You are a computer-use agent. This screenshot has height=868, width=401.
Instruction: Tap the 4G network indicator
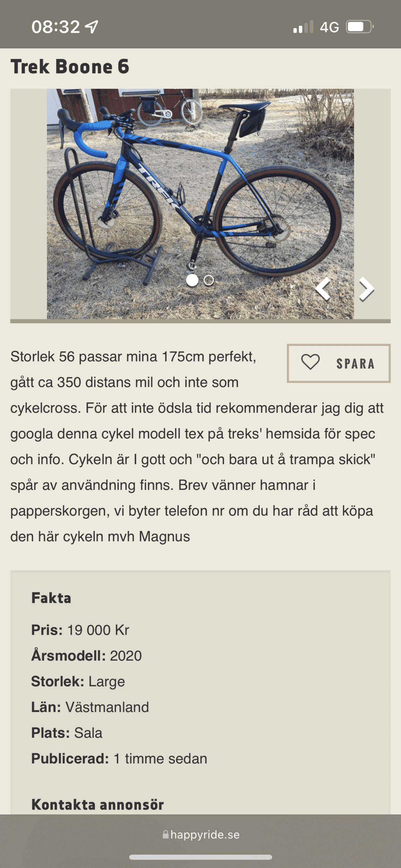[x=329, y=27]
